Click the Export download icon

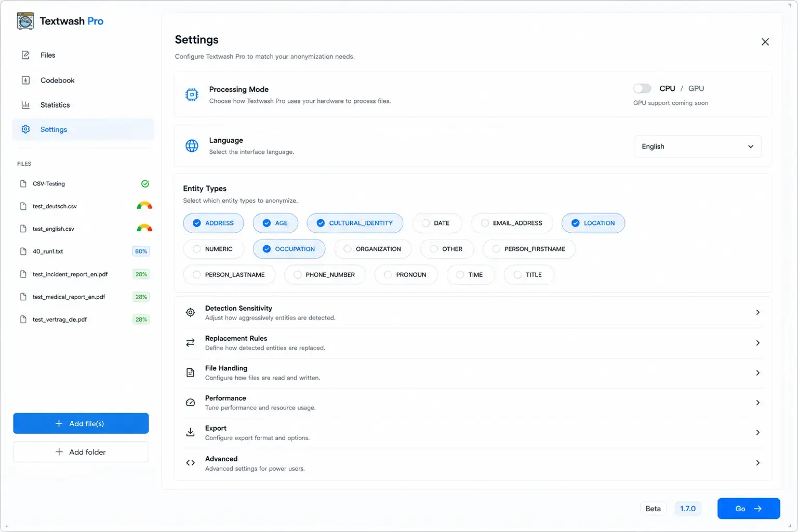tap(191, 432)
